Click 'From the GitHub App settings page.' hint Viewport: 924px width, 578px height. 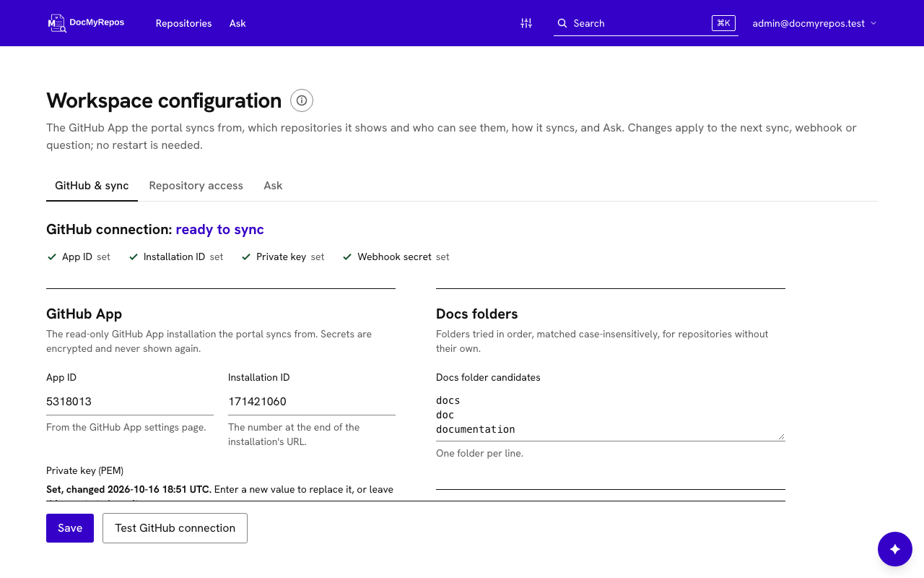click(126, 428)
